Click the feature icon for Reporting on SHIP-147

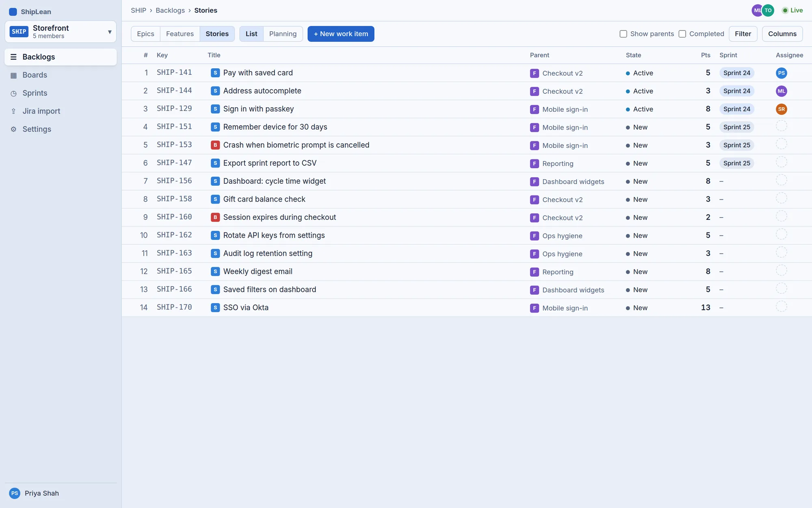point(534,163)
